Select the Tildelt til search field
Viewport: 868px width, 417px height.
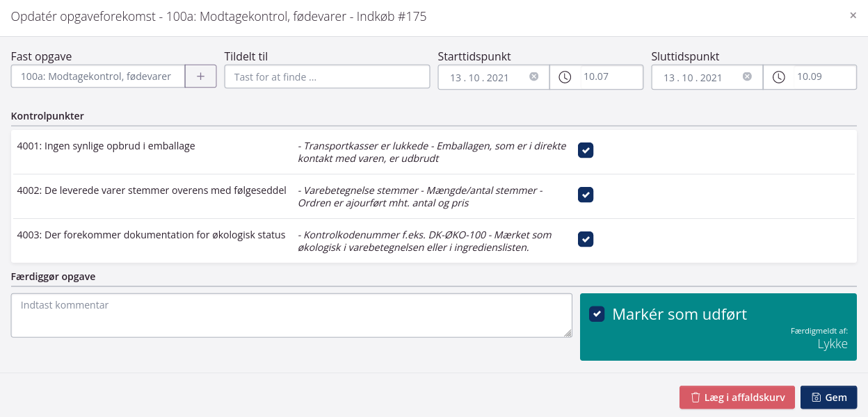click(327, 76)
